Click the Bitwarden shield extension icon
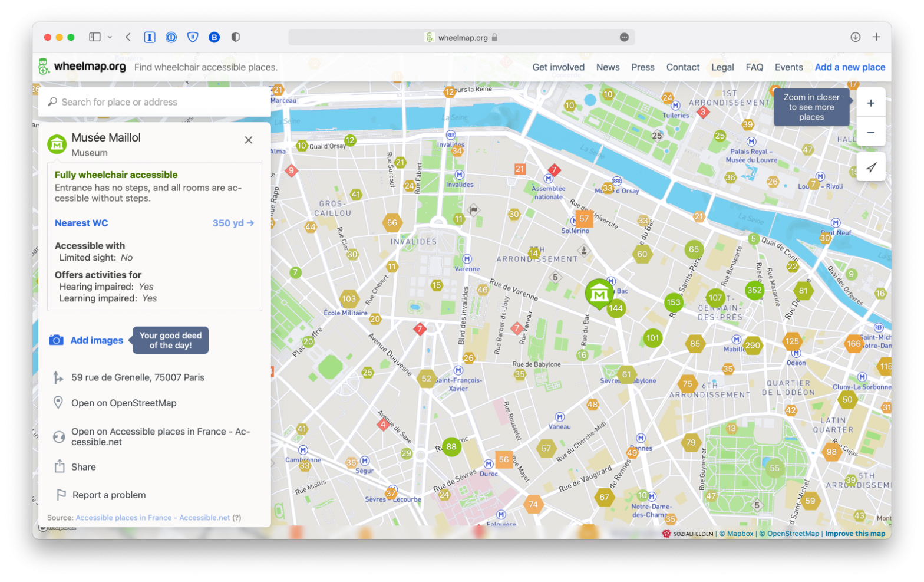The height and width of the screenshot is (582, 924). (193, 37)
